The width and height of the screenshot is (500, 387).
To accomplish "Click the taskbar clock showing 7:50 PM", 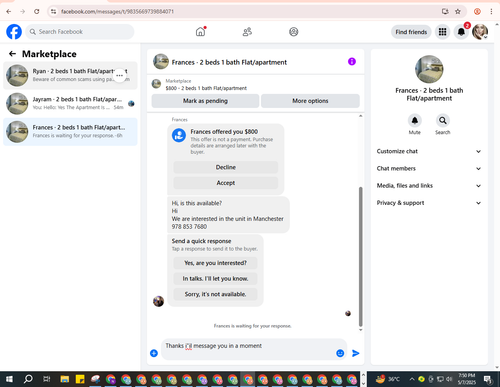I will [467, 379].
